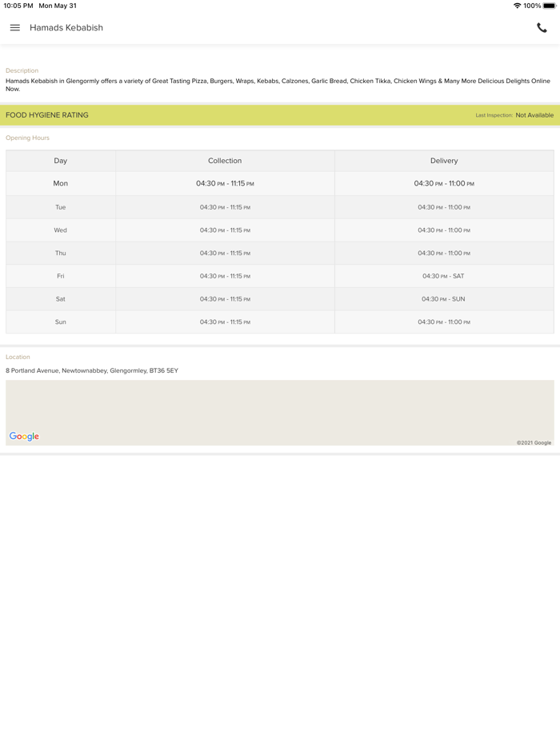Tap the Mon May 31 date
This screenshot has width=560, height=747.
[58, 6]
